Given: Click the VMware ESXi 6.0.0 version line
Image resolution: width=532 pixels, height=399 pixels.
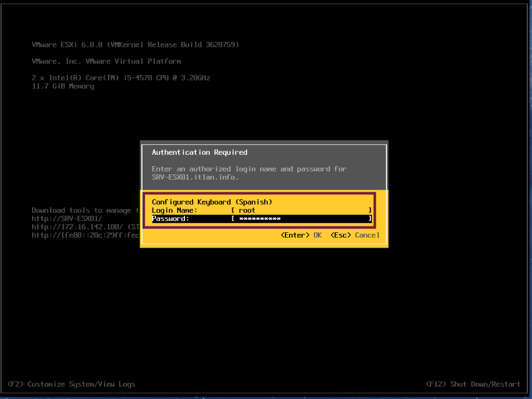Looking at the screenshot, I should pos(135,45).
